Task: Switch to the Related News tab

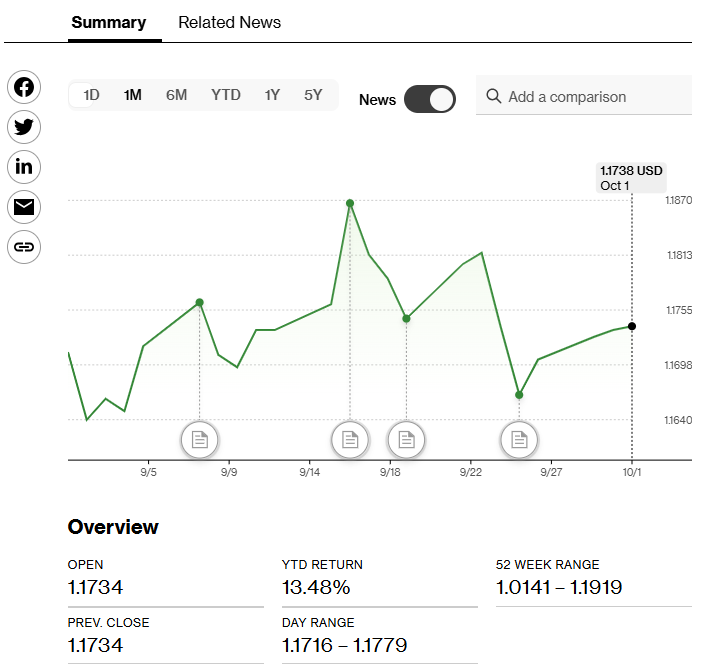Action: pos(229,22)
